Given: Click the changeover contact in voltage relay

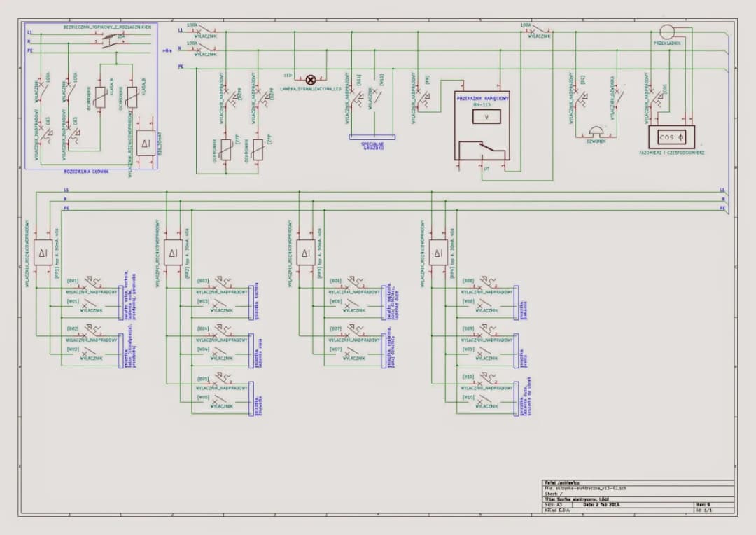Looking at the screenshot, I should pos(482,150).
